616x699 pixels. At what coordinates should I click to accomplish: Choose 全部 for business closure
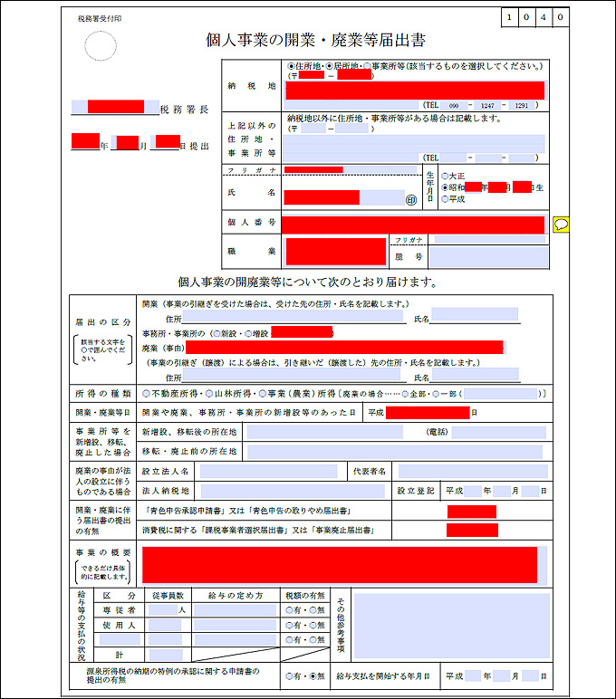pyautogui.click(x=405, y=394)
